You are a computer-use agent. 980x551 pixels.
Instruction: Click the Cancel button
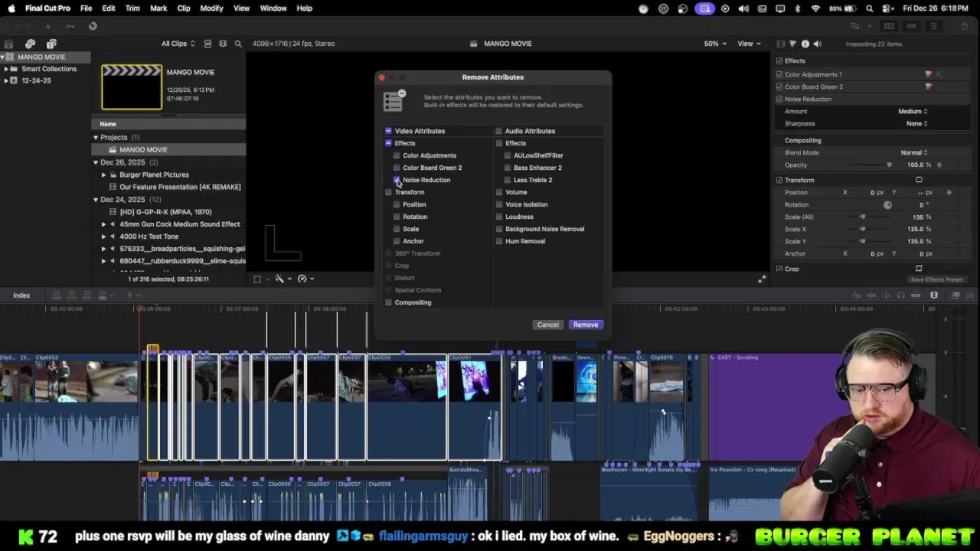pyautogui.click(x=547, y=324)
